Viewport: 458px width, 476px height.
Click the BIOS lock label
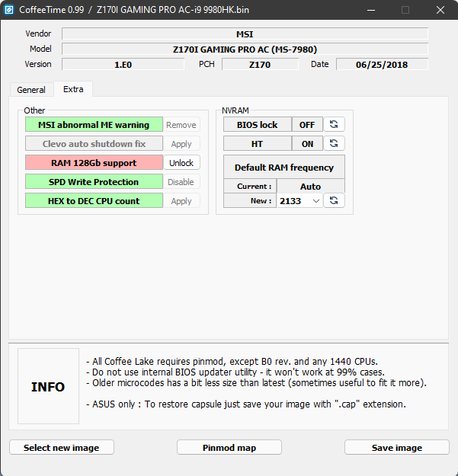(x=258, y=124)
